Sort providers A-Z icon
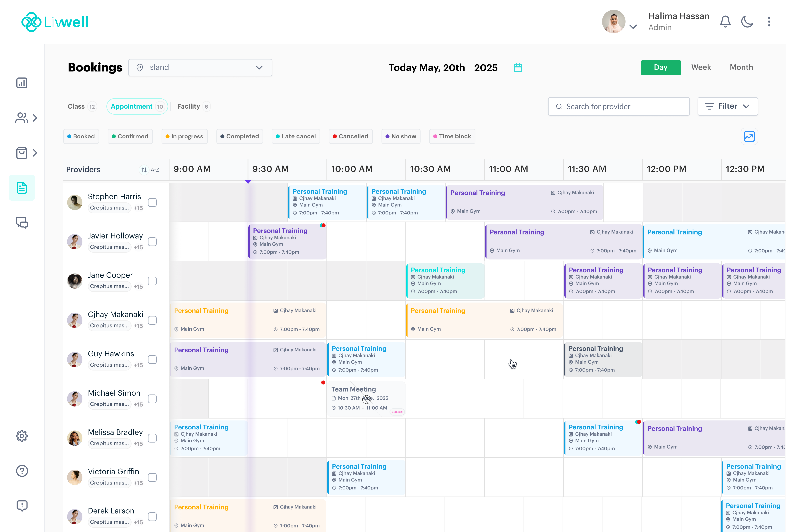Image resolution: width=786 pixels, height=532 pixels. tap(144, 170)
